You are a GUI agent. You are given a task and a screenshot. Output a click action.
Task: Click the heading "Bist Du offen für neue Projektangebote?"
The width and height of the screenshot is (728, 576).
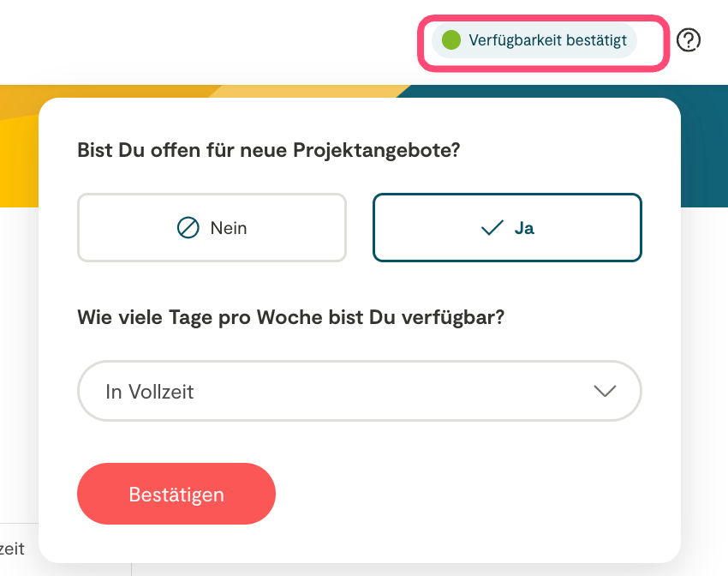click(269, 151)
